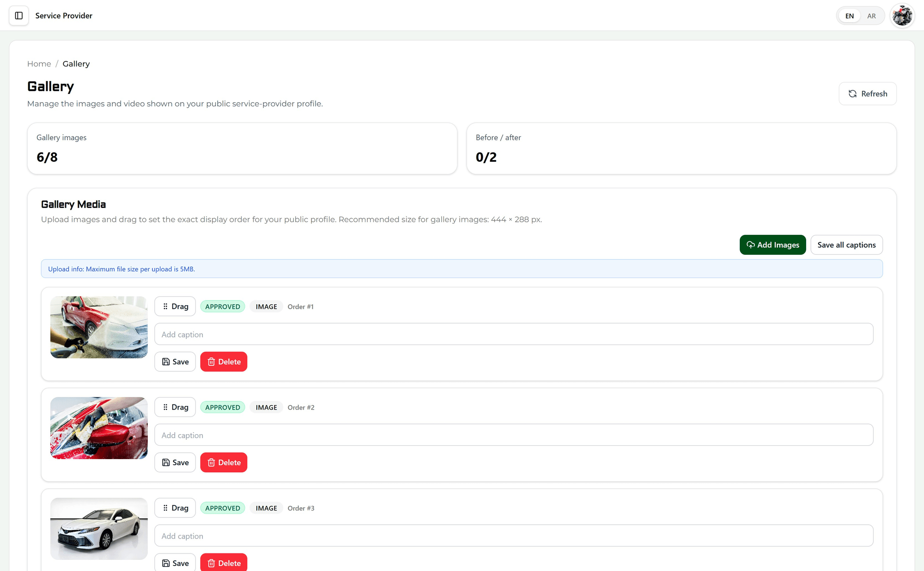Click the "Order #2" label
Screen dimensions: 924x571
(x=301, y=407)
